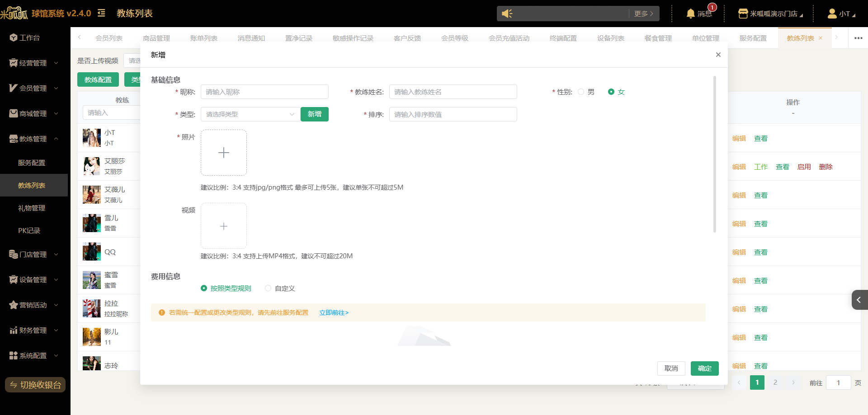Click the 设备管理 sidebar icon

coord(14,280)
